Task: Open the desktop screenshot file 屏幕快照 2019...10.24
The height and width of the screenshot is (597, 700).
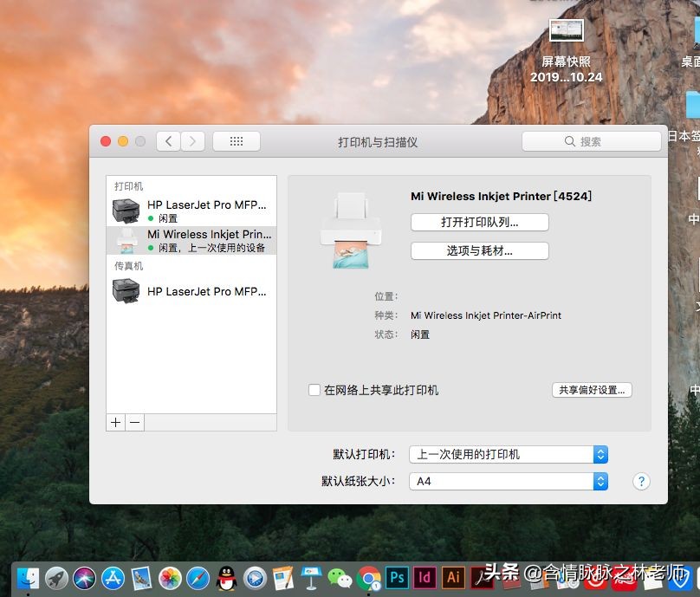Action: point(566,51)
